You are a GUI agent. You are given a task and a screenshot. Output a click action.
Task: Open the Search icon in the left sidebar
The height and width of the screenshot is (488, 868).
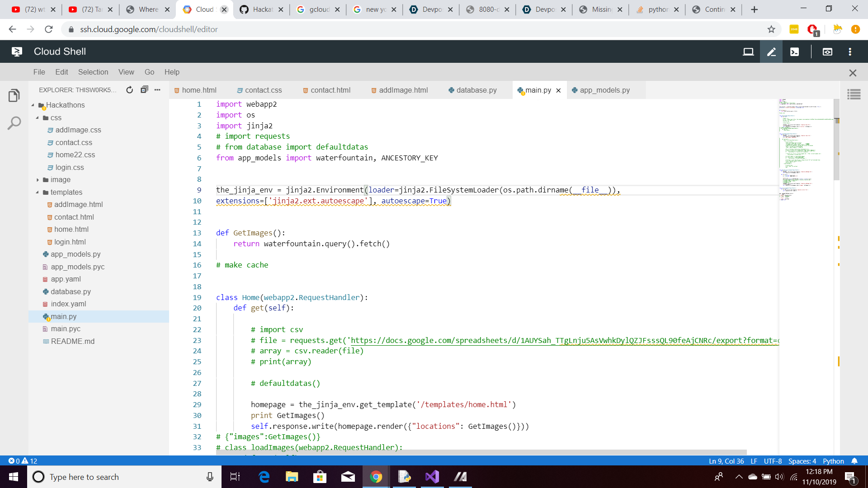14,122
